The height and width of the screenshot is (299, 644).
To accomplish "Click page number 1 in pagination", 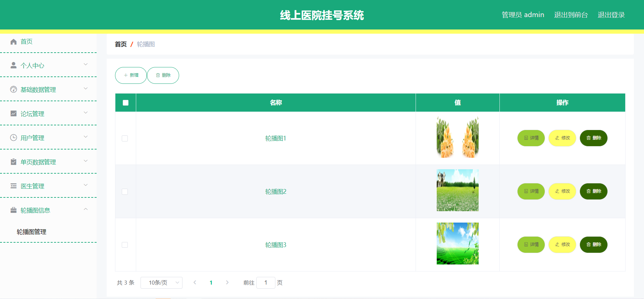I will [211, 283].
